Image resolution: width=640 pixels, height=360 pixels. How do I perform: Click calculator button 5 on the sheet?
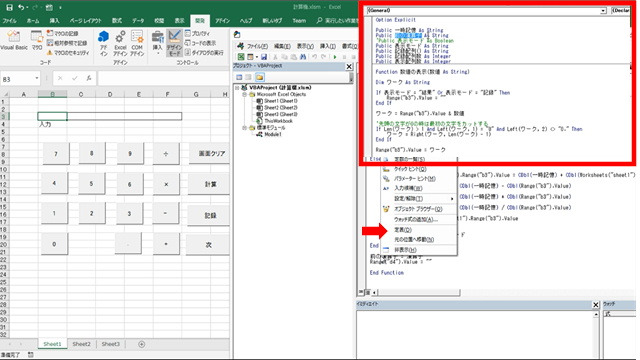coord(91,184)
